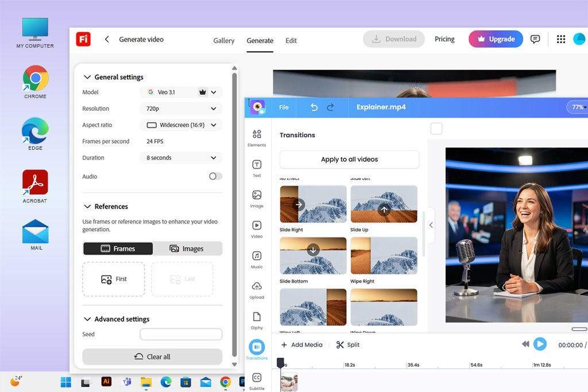Open the Elements panel in video editor
Image resolution: width=588 pixels, height=392 pixels.
[257, 138]
